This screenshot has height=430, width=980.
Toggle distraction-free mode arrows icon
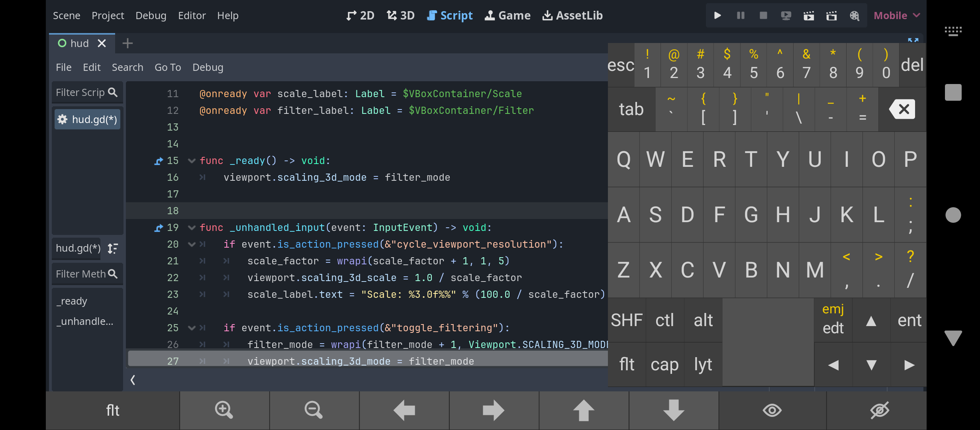[913, 40]
